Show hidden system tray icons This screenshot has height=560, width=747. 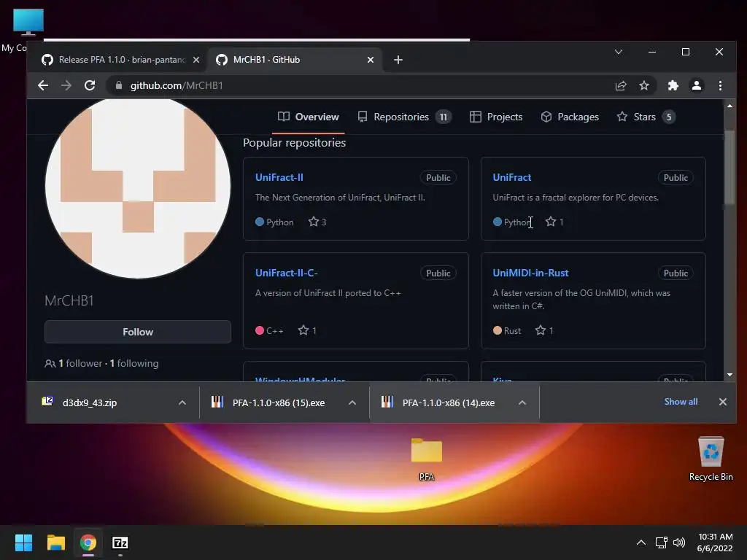641,542
